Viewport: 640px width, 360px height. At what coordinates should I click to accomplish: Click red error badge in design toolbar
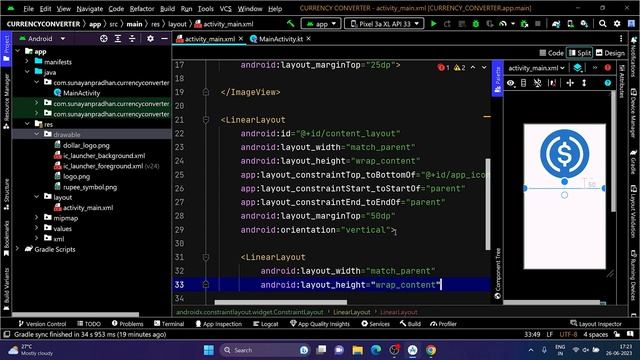[608, 68]
